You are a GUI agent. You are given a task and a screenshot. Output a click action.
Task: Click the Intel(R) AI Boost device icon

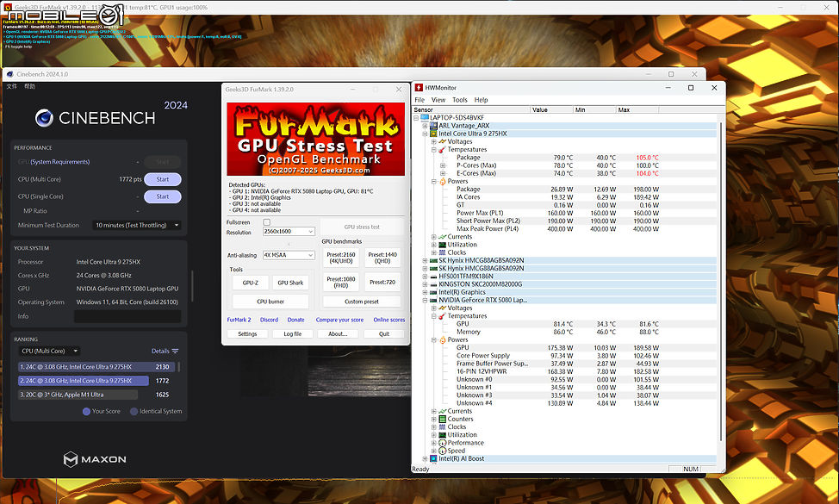433,458
